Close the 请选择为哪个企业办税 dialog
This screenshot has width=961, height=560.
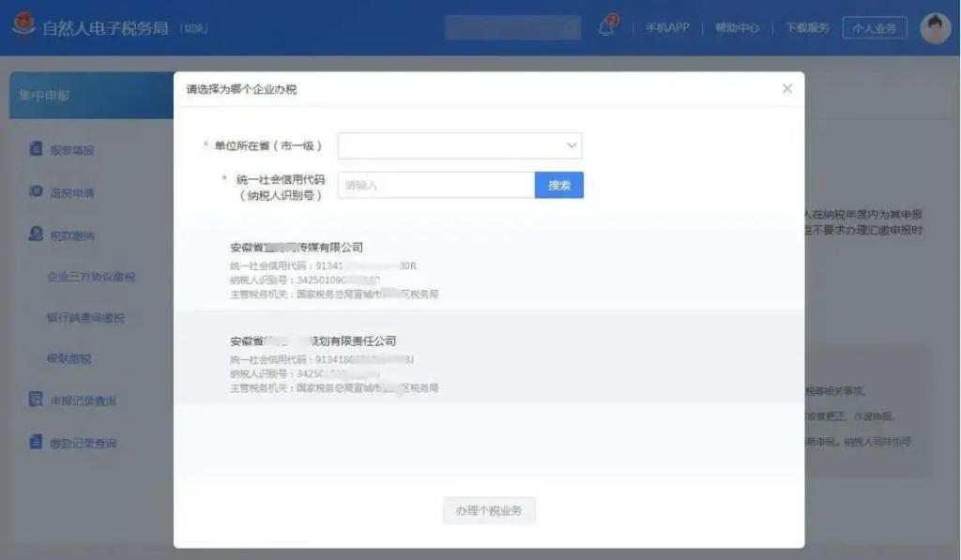click(x=786, y=89)
